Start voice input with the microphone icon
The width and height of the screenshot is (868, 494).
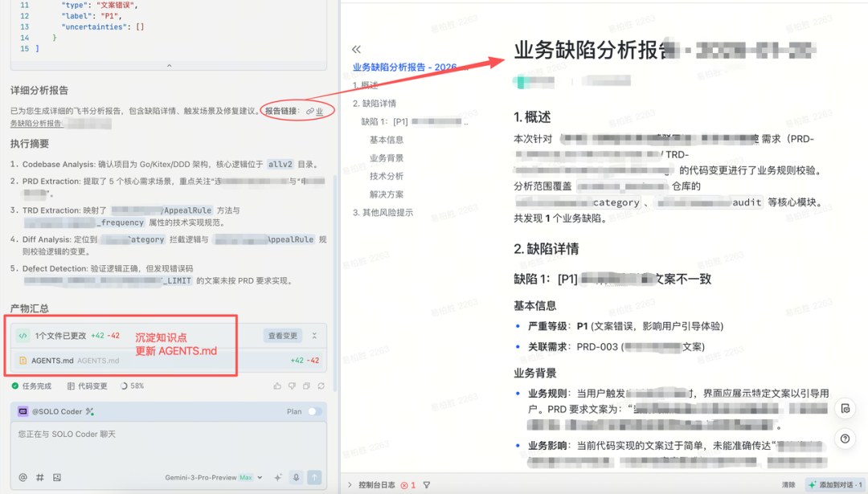coord(296,477)
